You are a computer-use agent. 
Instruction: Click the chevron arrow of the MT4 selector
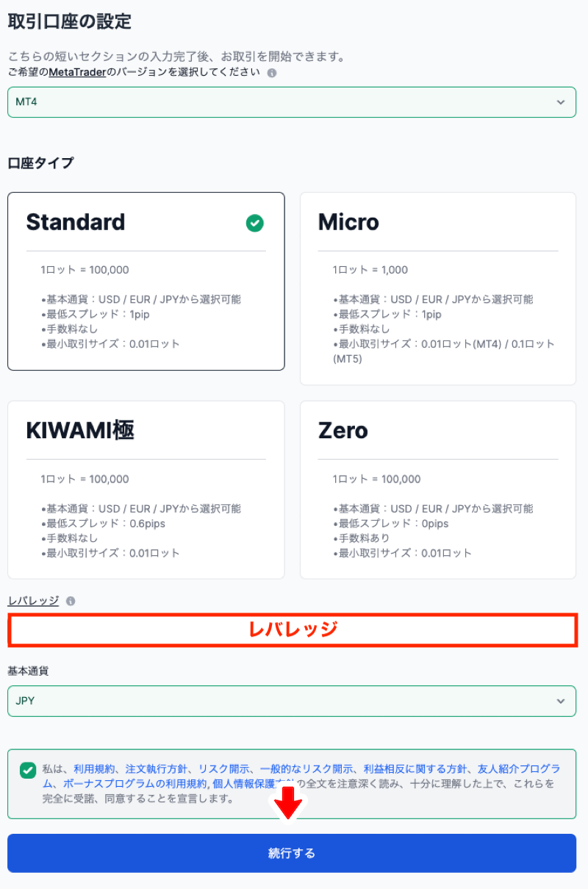tap(561, 102)
